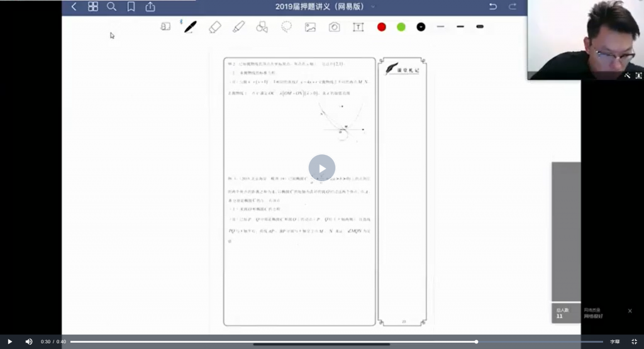Select the eraser tool
The height and width of the screenshot is (349, 644).
[215, 27]
